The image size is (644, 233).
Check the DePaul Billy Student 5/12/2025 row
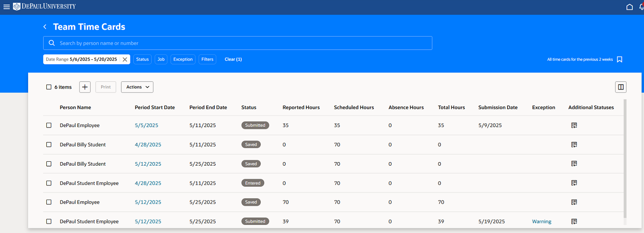pyautogui.click(x=49, y=164)
